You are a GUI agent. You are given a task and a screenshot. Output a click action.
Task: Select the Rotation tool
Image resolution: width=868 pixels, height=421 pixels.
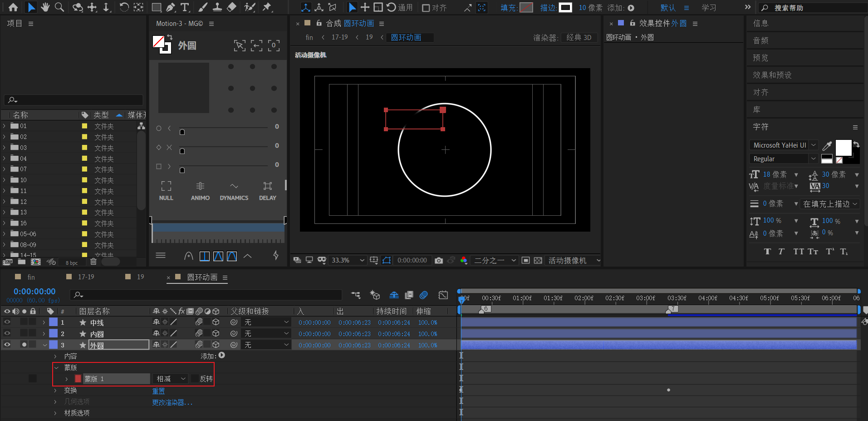[x=124, y=7]
